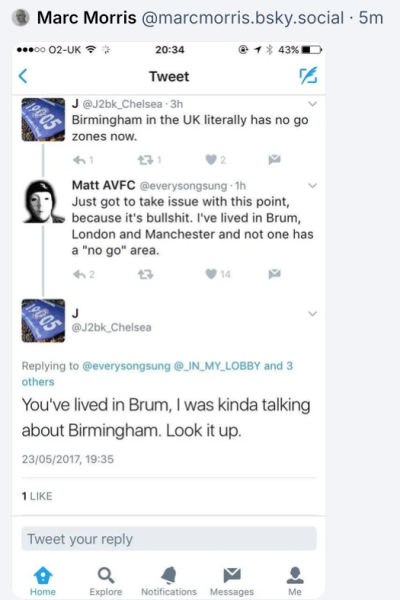Open the Messages tab

[x=232, y=581]
